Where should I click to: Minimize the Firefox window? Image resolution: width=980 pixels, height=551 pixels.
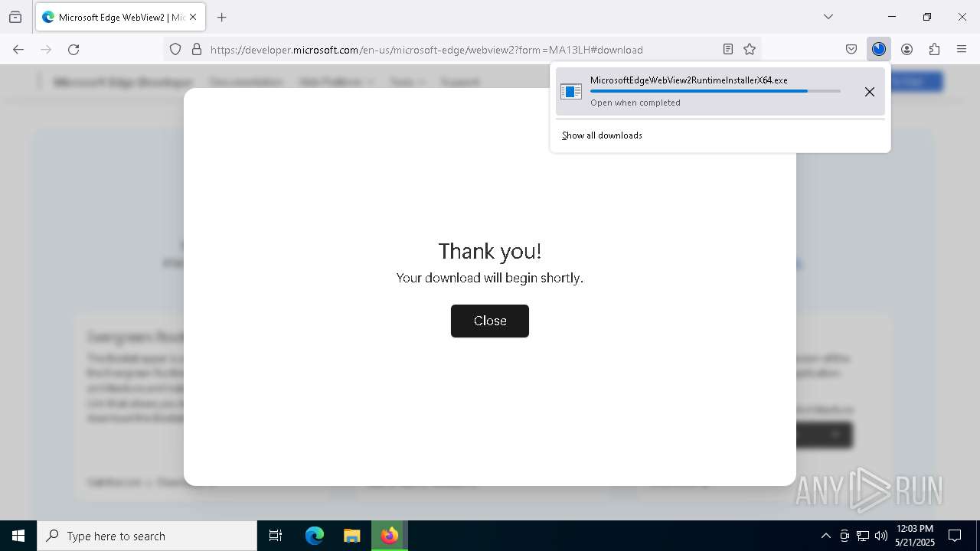892,17
